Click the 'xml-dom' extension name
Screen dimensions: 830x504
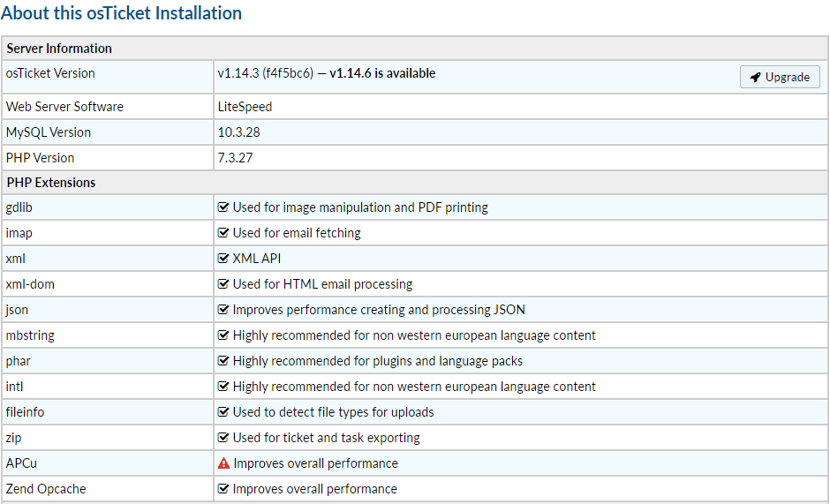tap(30, 284)
